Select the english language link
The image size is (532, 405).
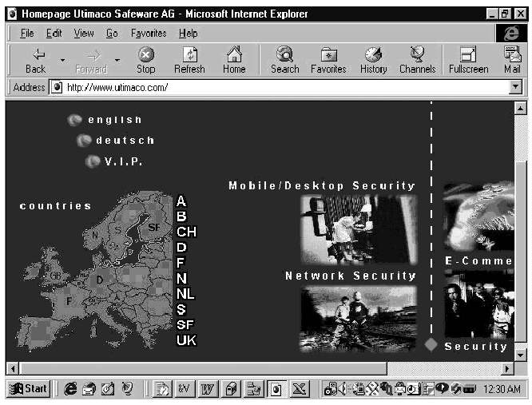pos(114,120)
